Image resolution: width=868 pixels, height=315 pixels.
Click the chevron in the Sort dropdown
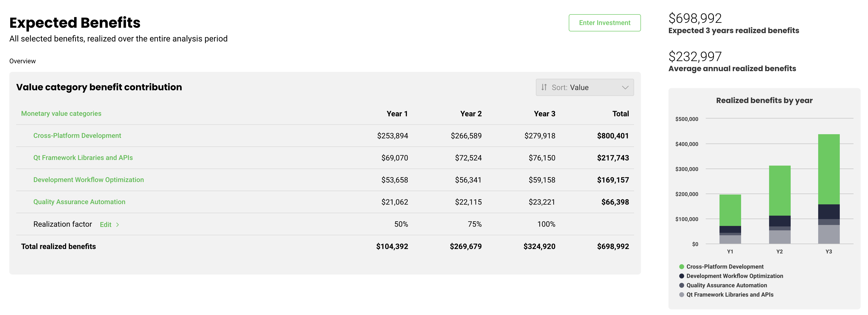click(x=625, y=88)
